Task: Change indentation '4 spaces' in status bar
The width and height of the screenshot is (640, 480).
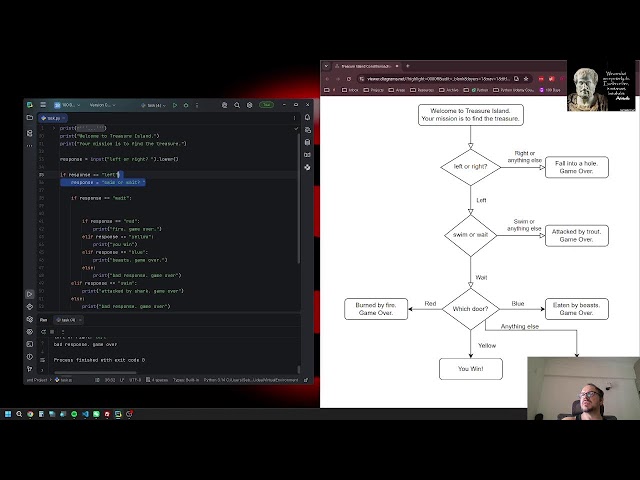Action: (x=157, y=380)
